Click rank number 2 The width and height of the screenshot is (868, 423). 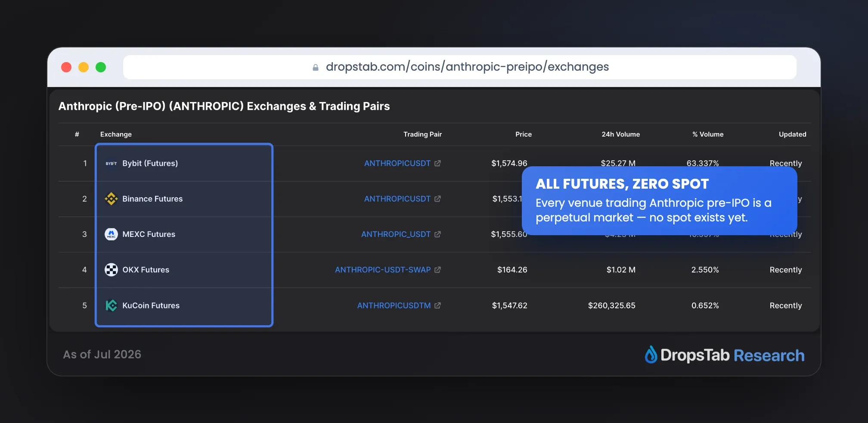[84, 199]
